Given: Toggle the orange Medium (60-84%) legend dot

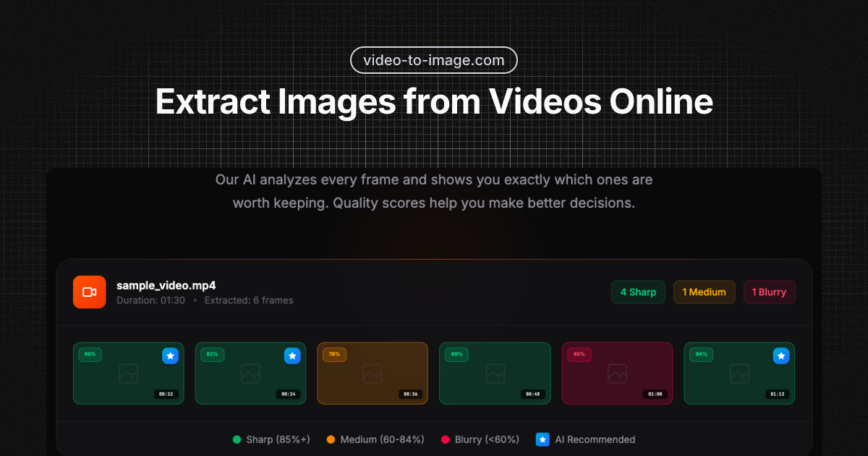Looking at the screenshot, I should [x=330, y=439].
